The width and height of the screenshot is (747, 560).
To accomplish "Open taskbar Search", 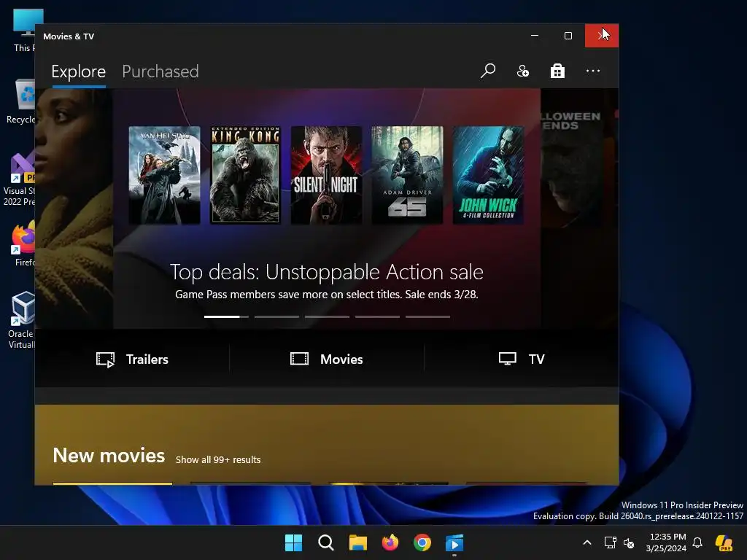I will coord(326,542).
